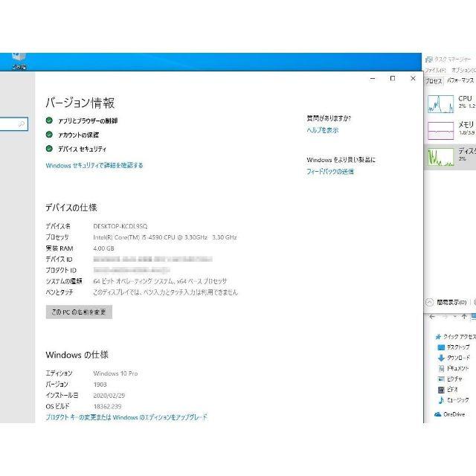Collapse Task Manager with 簡易表示 chevron

[x=429, y=303]
